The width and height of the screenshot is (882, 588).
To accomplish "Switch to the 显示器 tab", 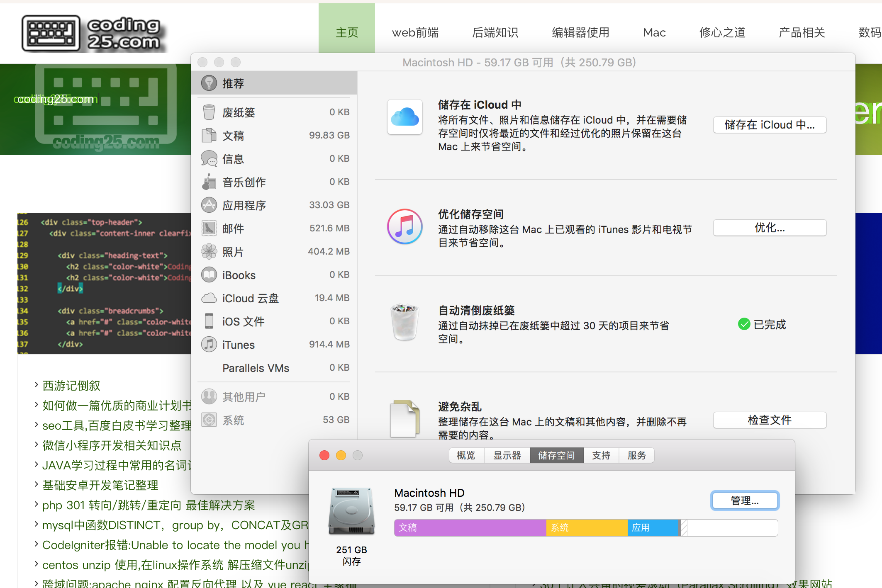I will [507, 455].
